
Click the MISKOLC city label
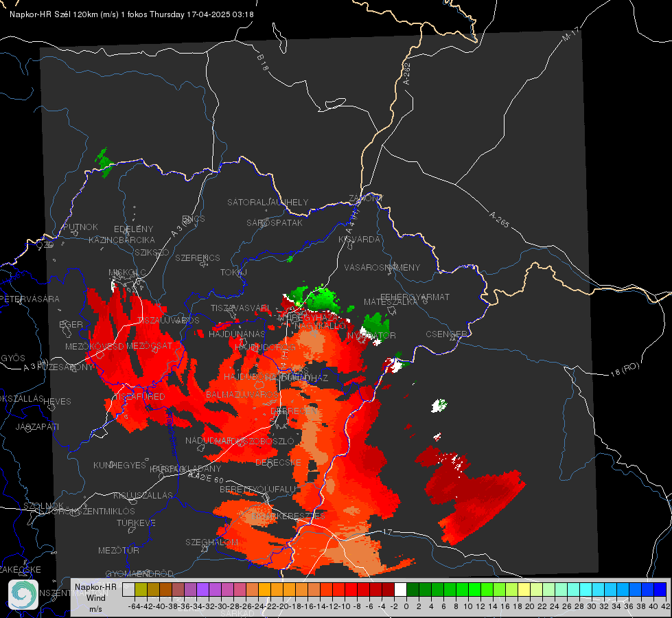pyautogui.click(x=127, y=273)
